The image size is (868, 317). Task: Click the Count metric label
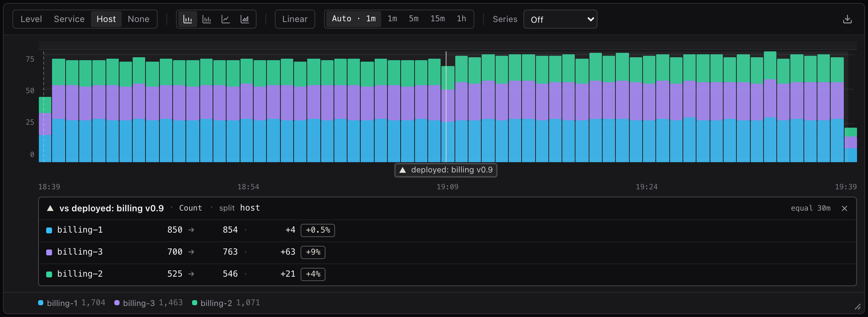[191, 208]
